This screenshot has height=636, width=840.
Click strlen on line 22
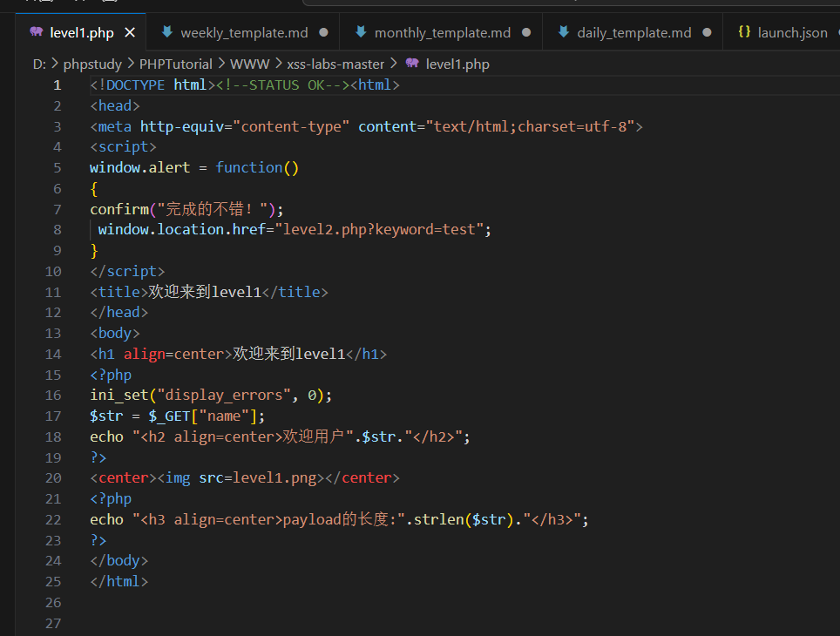[439, 520]
